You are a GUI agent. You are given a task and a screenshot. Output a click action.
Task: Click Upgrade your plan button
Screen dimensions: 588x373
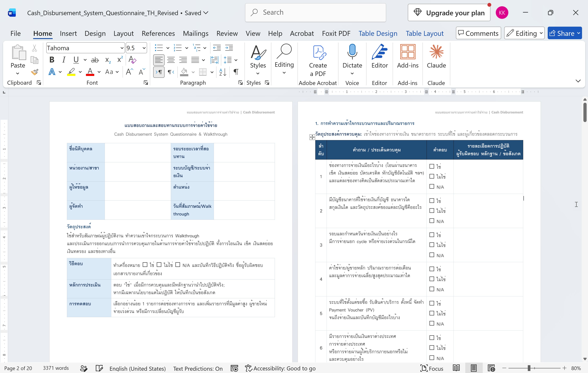[449, 13]
